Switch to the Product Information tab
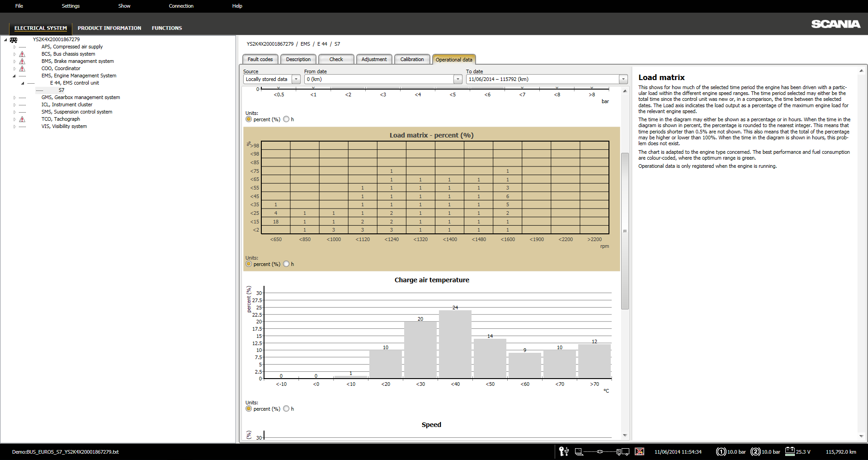This screenshot has height=460, width=868. tap(109, 28)
